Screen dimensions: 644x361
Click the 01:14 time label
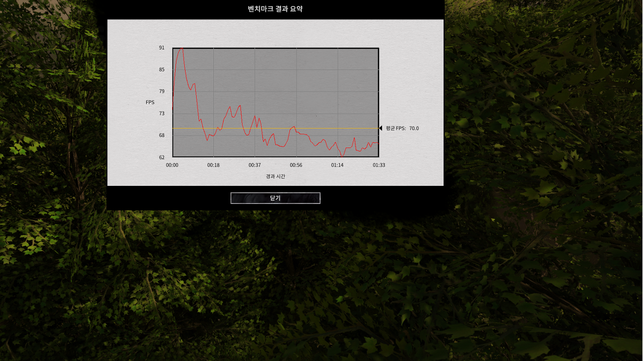(337, 165)
